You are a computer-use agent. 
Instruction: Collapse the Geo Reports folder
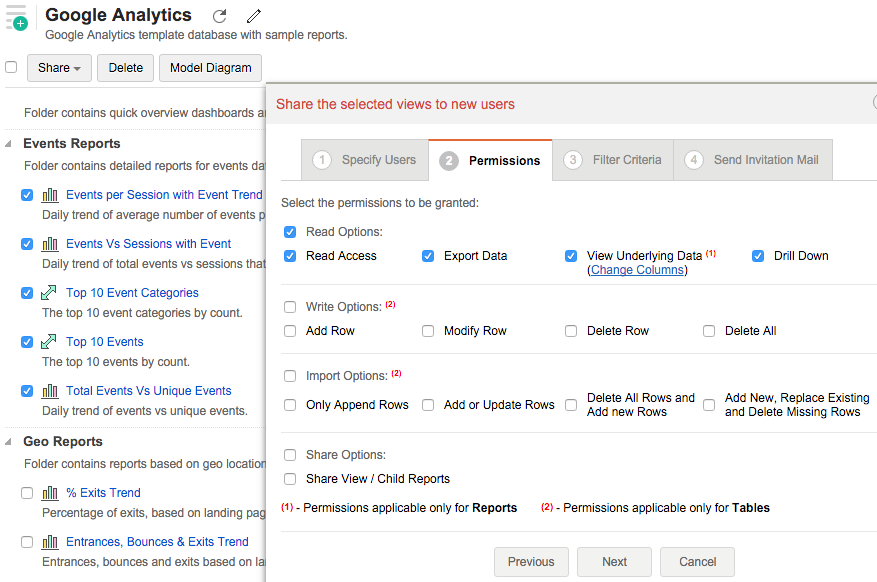click(x=10, y=442)
